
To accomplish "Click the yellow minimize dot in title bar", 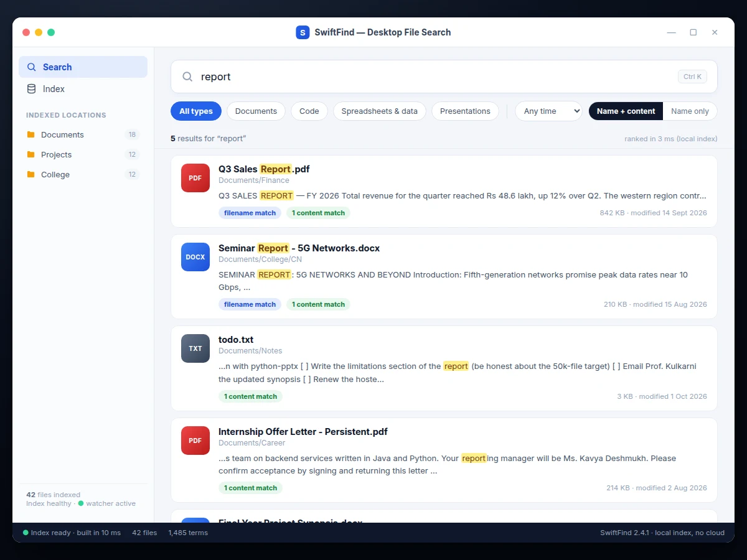I will tap(39, 32).
